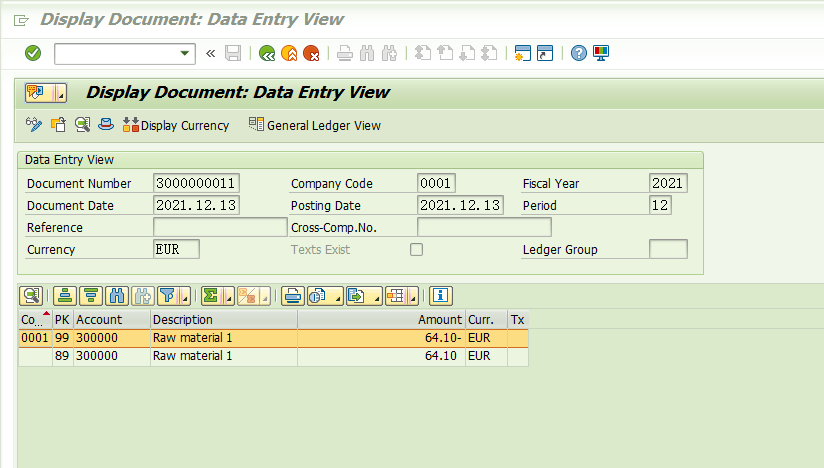Screen dimensions: 824x468
Task: Click the green Back icon
Action: (x=267, y=53)
